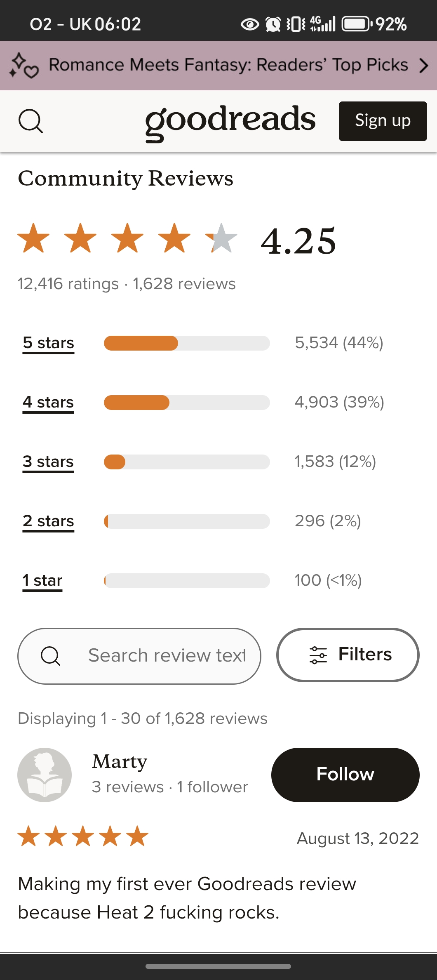This screenshot has height=980, width=437.
Task: Show only 2 stars reviews
Action: (x=48, y=521)
